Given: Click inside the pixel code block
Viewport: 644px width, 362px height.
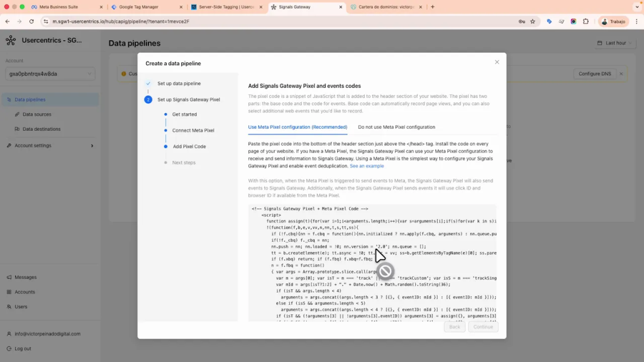Looking at the screenshot, I should 372,263.
